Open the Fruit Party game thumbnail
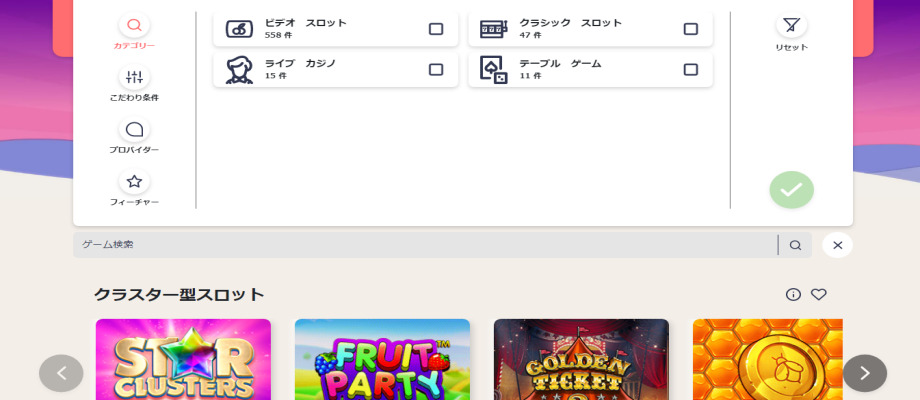Screen dimensions: 920x400 click(382, 360)
